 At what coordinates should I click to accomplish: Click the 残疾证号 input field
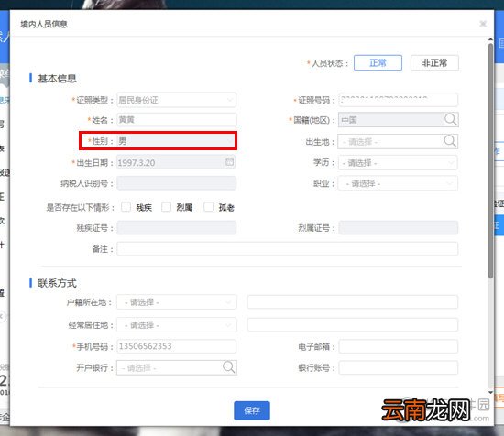click(x=177, y=227)
